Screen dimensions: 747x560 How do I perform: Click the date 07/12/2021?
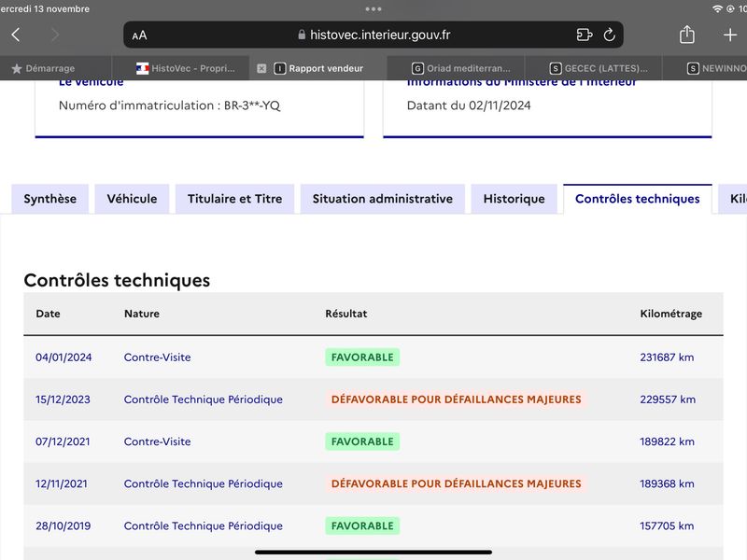pyautogui.click(x=63, y=441)
